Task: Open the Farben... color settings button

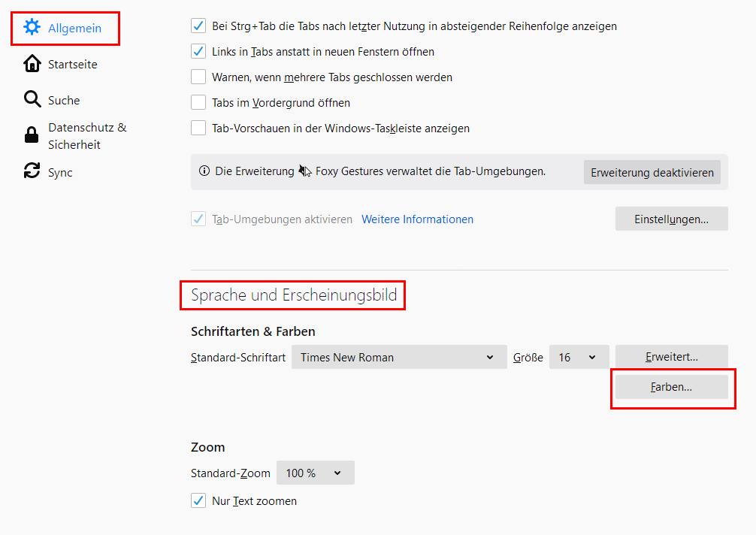Action: pyautogui.click(x=671, y=388)
